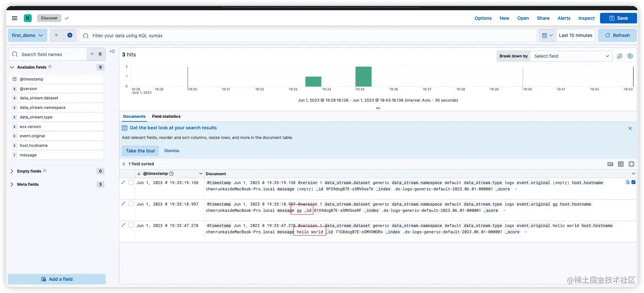Dismiss the tour callout
Image resolution: width=644 pixels, height=293 pixels.
click(x=172, y=151)
